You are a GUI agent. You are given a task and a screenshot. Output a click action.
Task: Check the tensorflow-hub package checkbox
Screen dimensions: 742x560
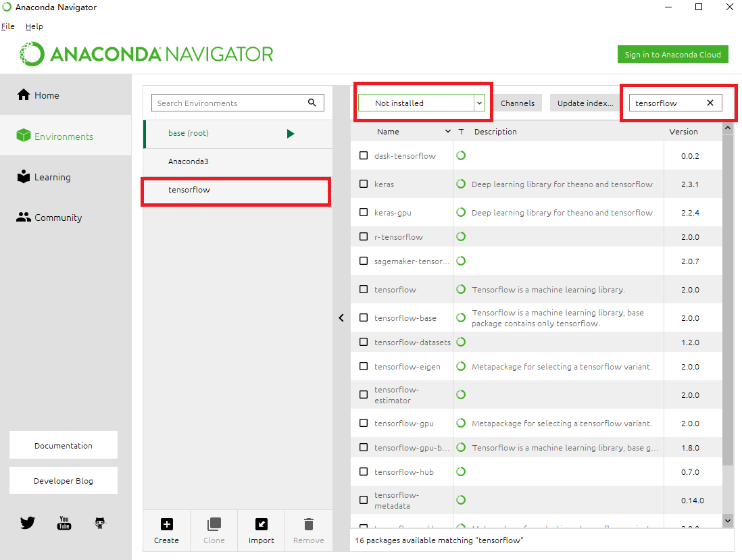point(364,472)
